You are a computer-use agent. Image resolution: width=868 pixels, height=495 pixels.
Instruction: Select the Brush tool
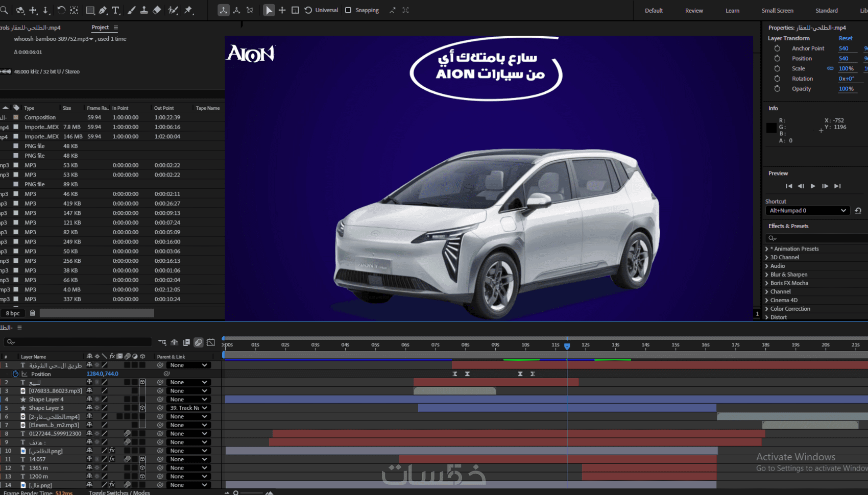(x=131, y=10)
